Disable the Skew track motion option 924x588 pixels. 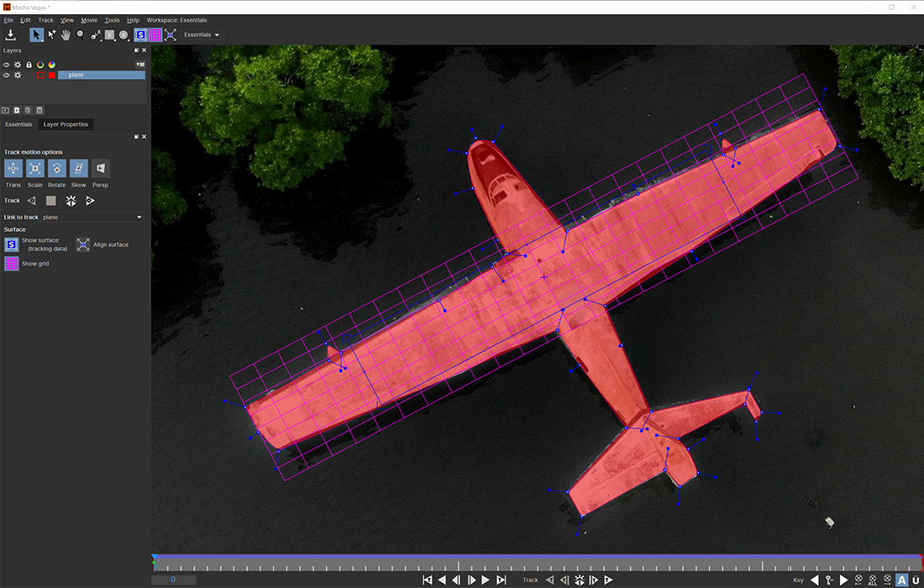click(78, 169)
